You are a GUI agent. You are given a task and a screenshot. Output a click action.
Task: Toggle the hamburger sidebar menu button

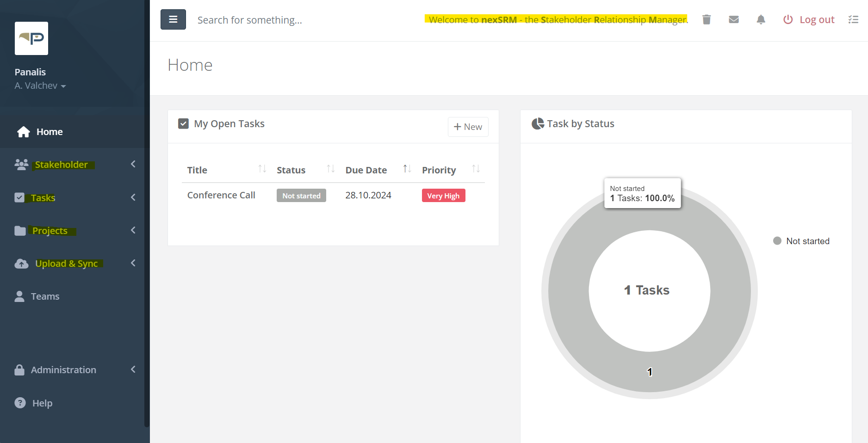[x=173, y=19]
